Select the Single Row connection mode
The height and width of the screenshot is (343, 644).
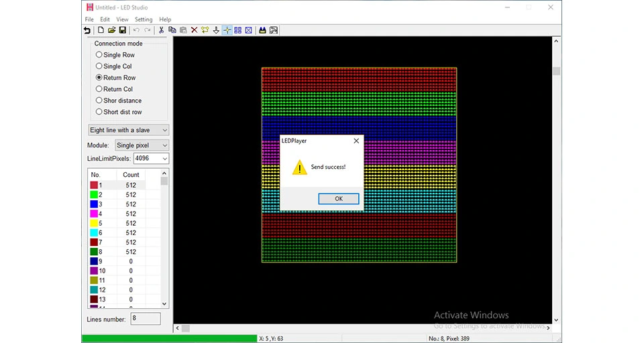pyautogui.click(x=115, y=54)
